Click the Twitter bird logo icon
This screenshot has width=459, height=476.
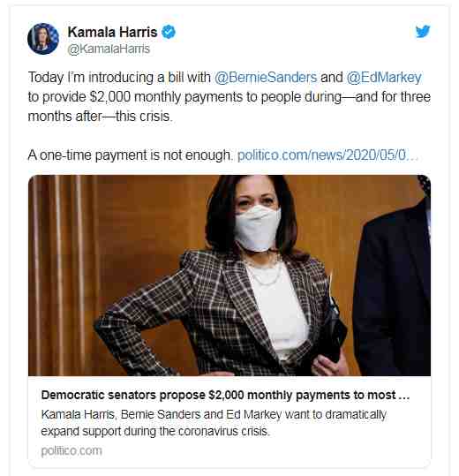[x=423, y=31]
